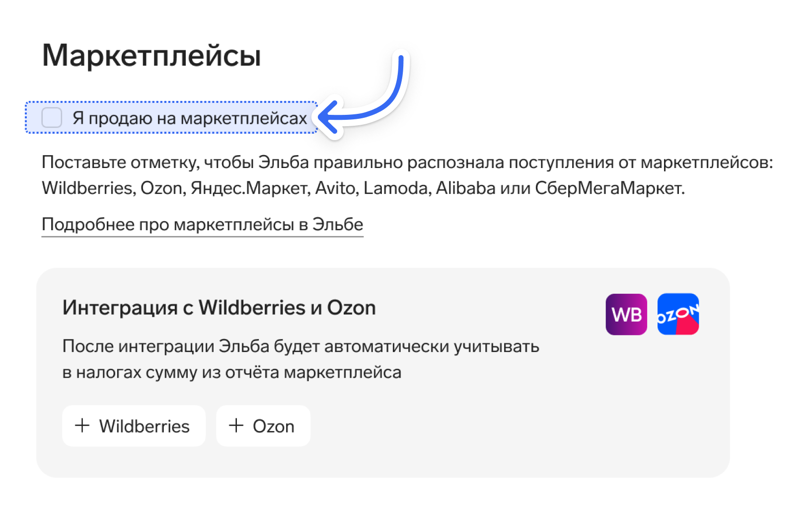
Task: Open 'Подробнее про маркетплейсы в Эльбе' link
Action: coord(203,225)
